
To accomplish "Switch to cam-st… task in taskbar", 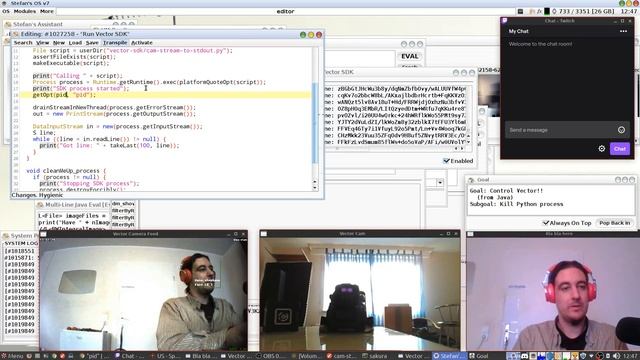I will click(342, 356).
